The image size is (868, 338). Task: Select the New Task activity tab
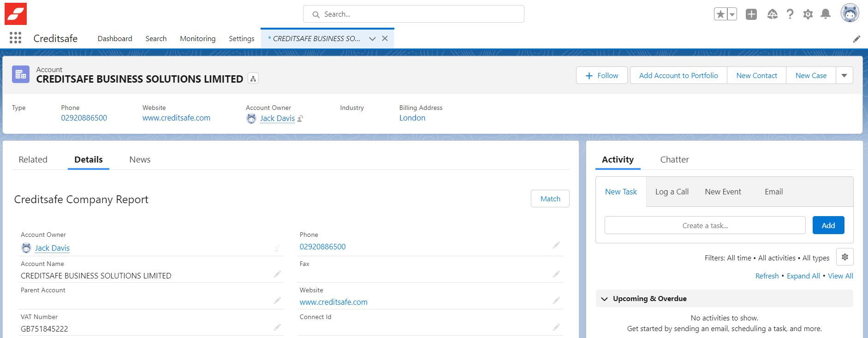[x=621, y=192]
